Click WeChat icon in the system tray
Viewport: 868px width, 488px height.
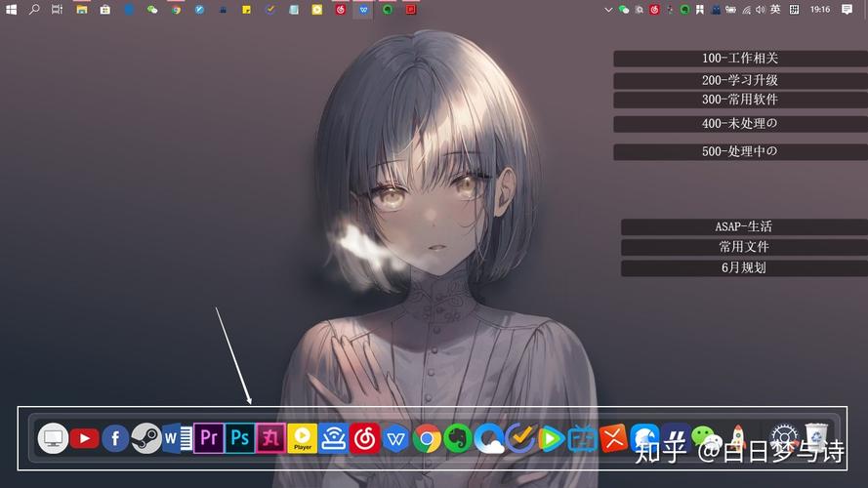[x=624, y=10]
